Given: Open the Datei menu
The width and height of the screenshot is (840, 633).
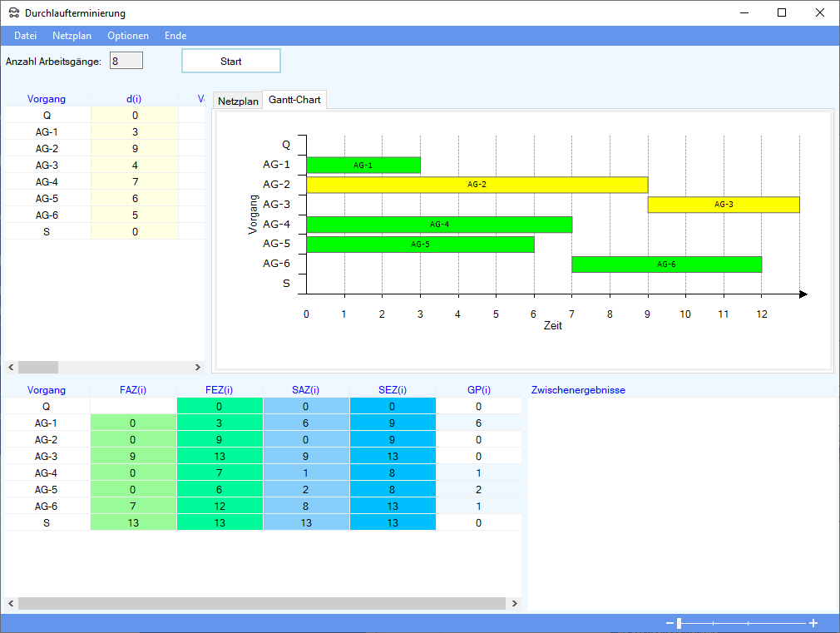Looking at the screenshot, I should click(26, 36).
